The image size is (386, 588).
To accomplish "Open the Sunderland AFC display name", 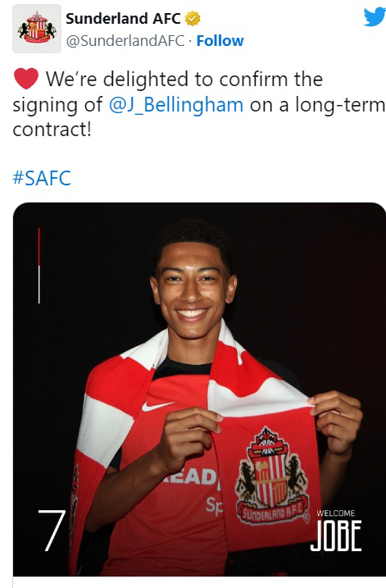I will (123, 18).
